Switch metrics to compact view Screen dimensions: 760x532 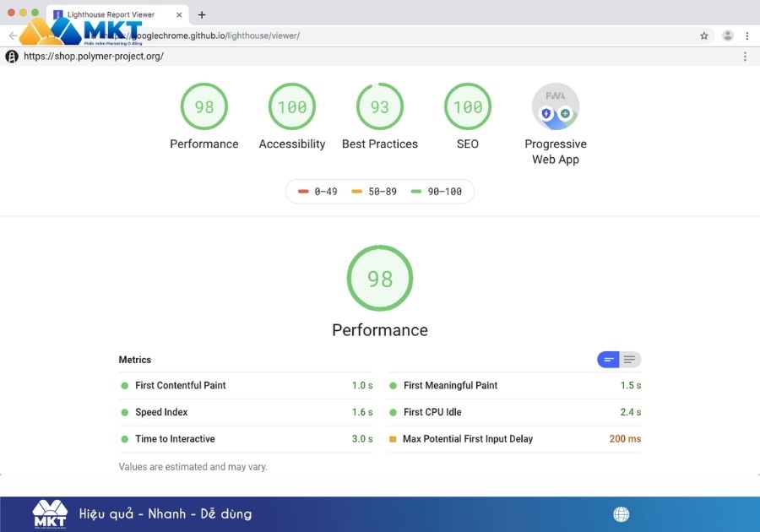(x=608, y=360)
